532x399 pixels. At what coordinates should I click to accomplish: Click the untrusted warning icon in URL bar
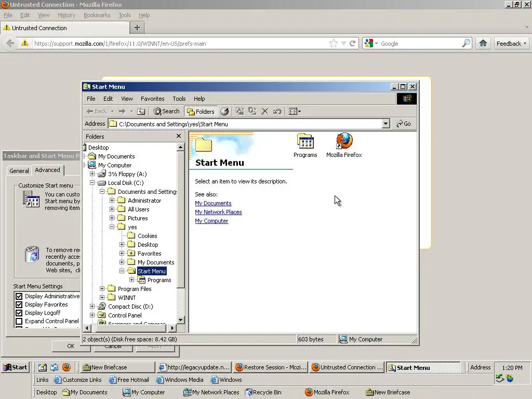25,44
